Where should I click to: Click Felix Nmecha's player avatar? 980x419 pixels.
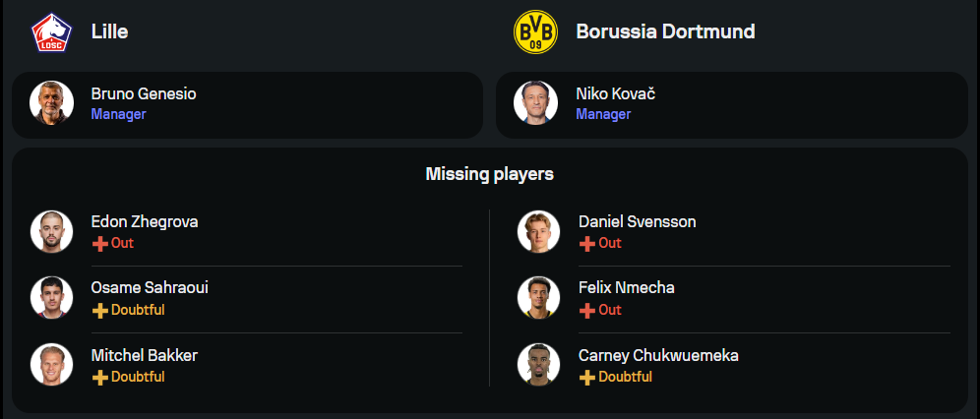coord(539,299)
